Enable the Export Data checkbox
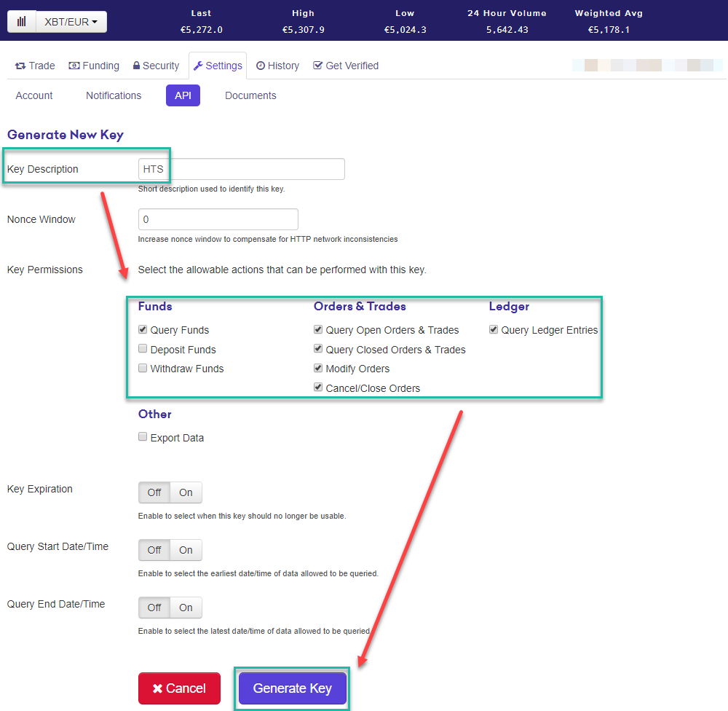The width and height of the screenshot is (728, 711). click(143, 437)
